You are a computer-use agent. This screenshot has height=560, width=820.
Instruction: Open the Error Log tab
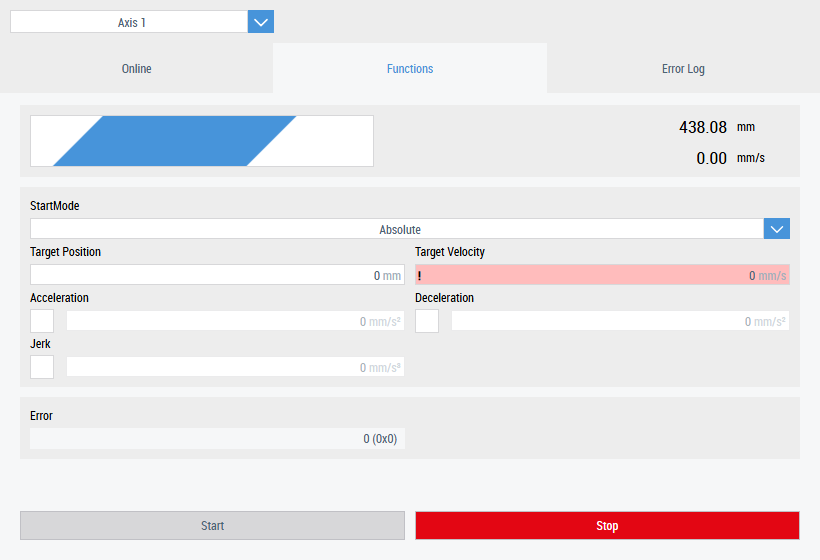684,68
